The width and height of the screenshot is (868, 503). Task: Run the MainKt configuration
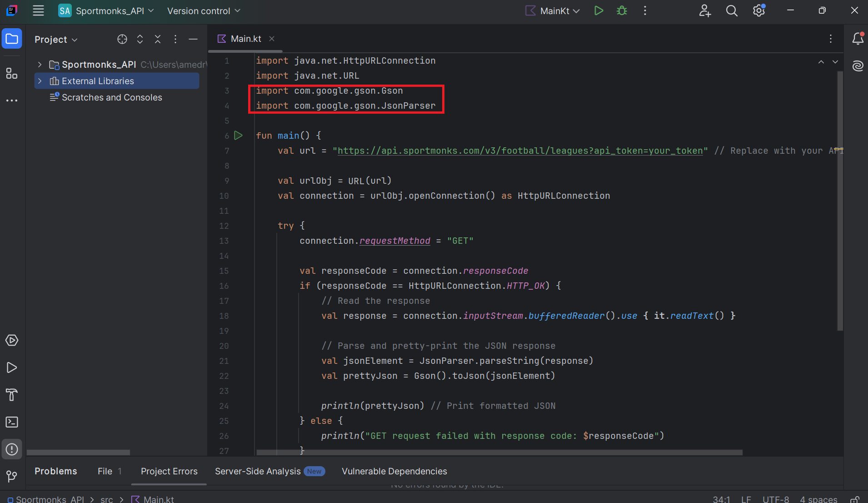coord(599,11)
